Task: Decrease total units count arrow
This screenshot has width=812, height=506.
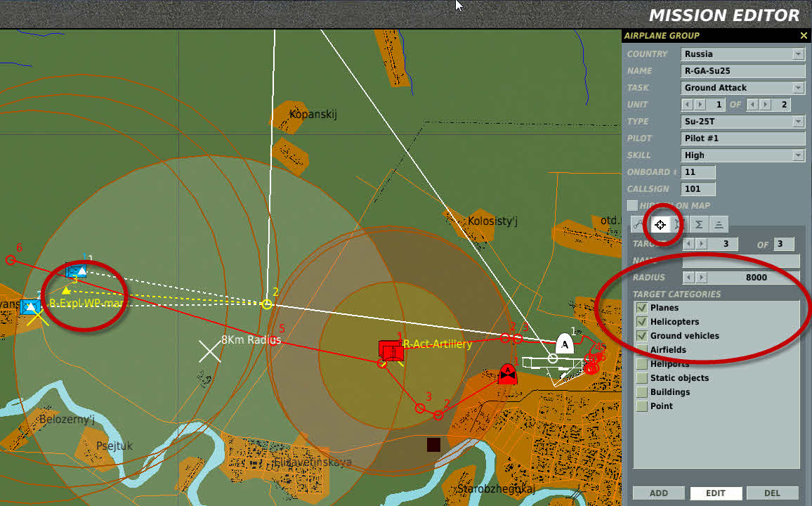Action: coord(752,105)
